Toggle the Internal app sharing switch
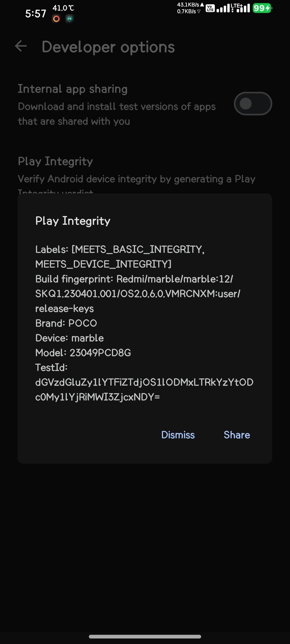The height and width of the screenshot is (644, 290). [x=253, y=104]
